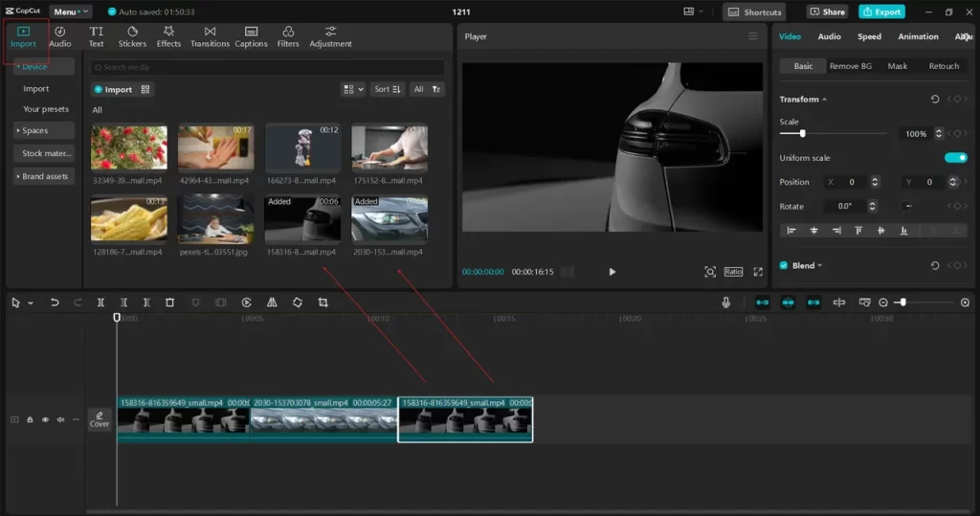Image resolution: width=980 pixels, height=516 pixels.
Task: Click the Scale slider handle
Action: 802,134
